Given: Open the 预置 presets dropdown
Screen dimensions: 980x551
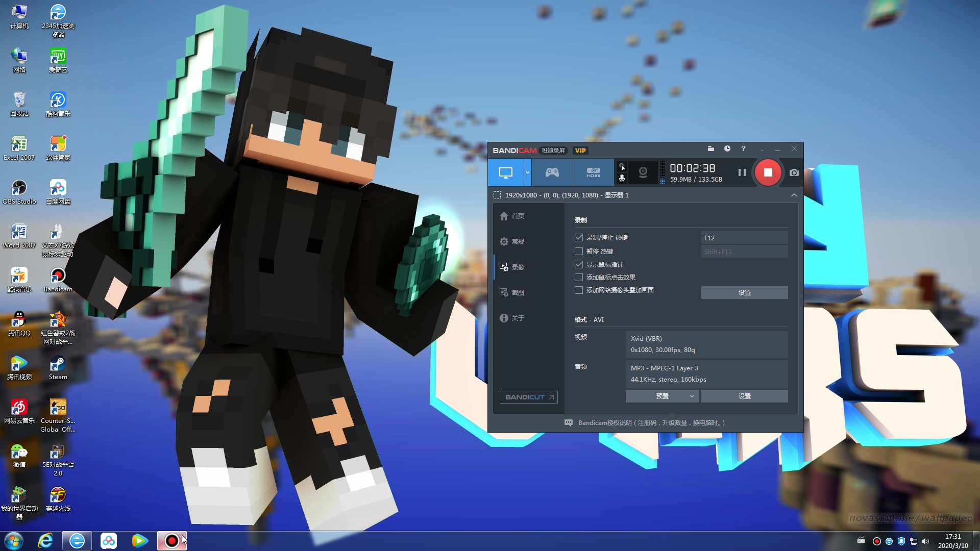Looking at the screenshot, I should (x=662, y=396).
